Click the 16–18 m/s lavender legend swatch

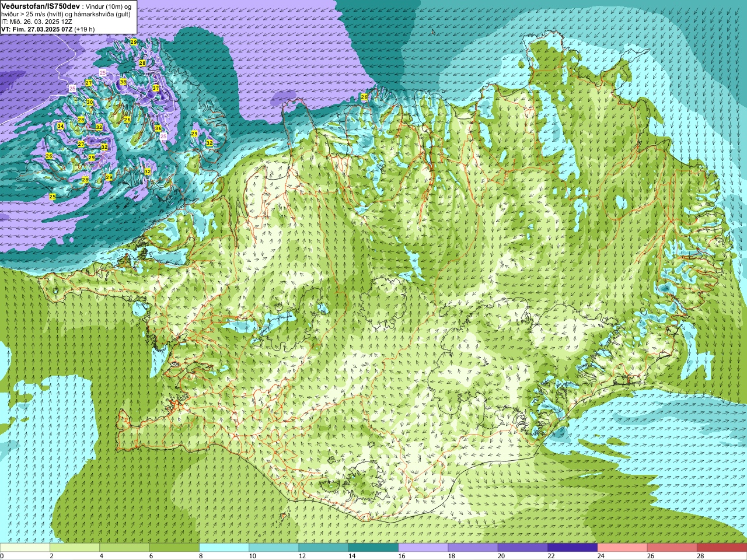(423, 548)
